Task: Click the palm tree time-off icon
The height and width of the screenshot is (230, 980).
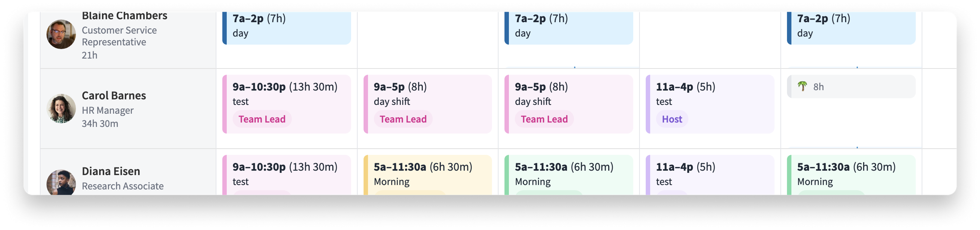Action: [x=802, y=87]
